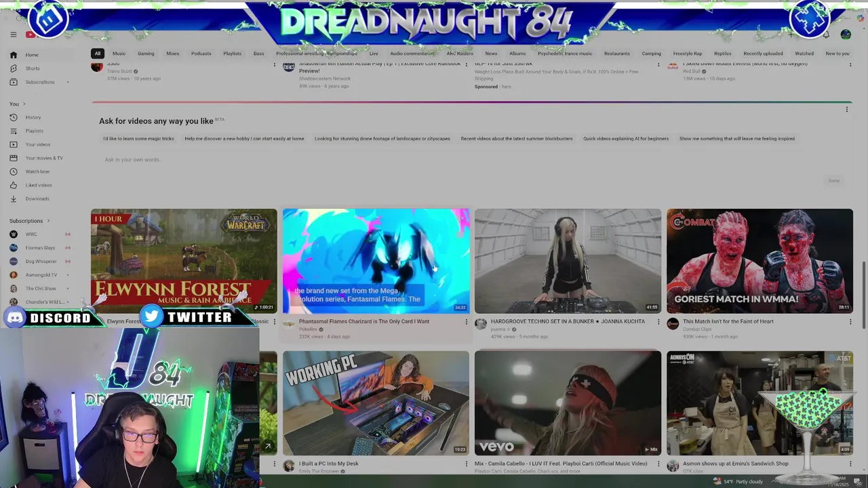Expand the You section chevron
This screenshot has width=868, height=488.
click(x=24, y=104)
